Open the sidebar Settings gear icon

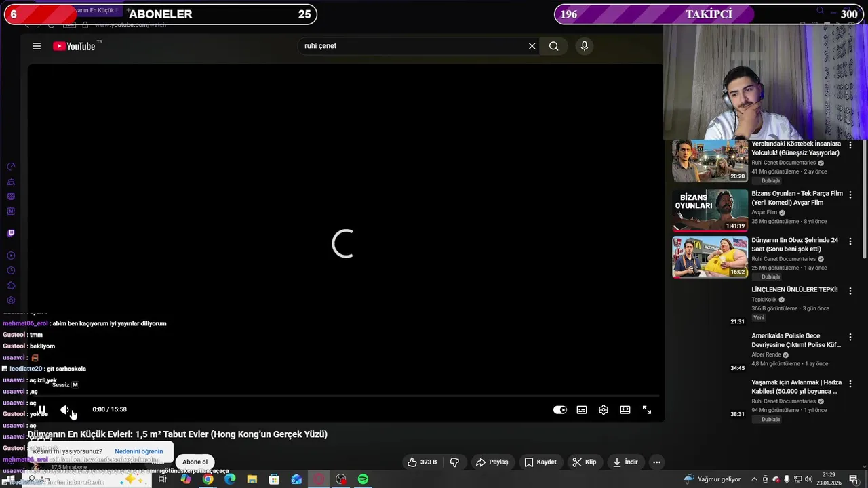(11, 300)
